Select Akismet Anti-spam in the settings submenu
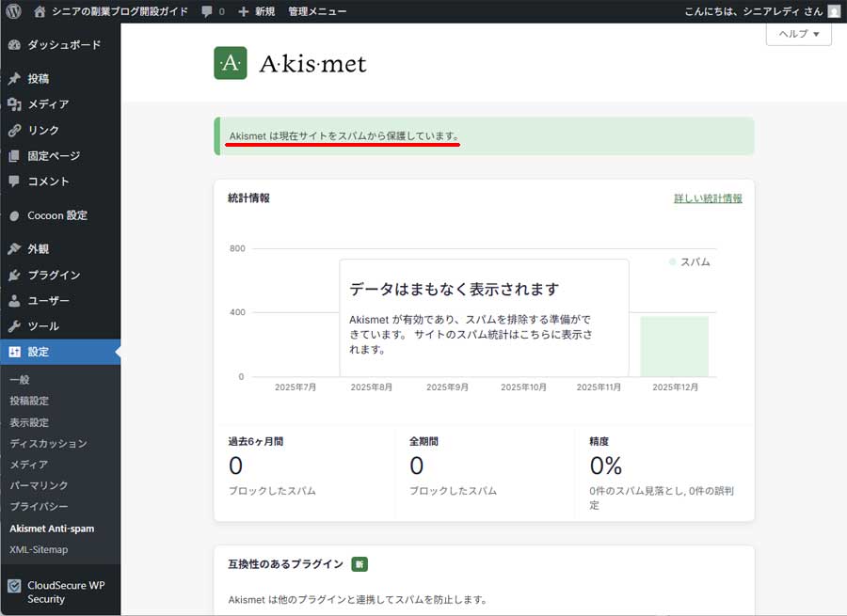The image size is (847, 616). pyautogui.click(x=52, y=529)
